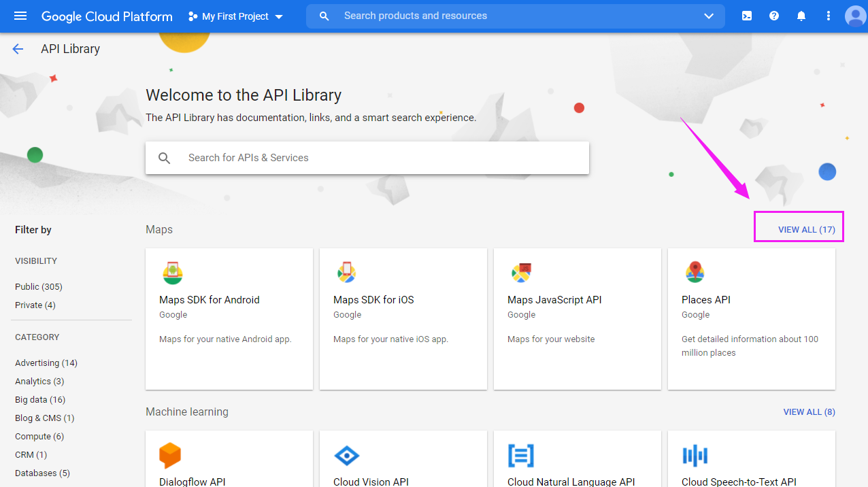Click the API Library page title
This screenshot has width=868, height=487.
pos(71,49)
